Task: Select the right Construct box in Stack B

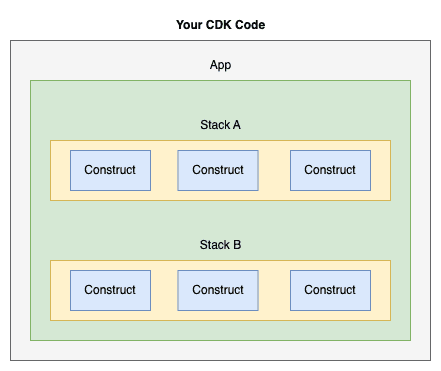Action: coord(330,291)
